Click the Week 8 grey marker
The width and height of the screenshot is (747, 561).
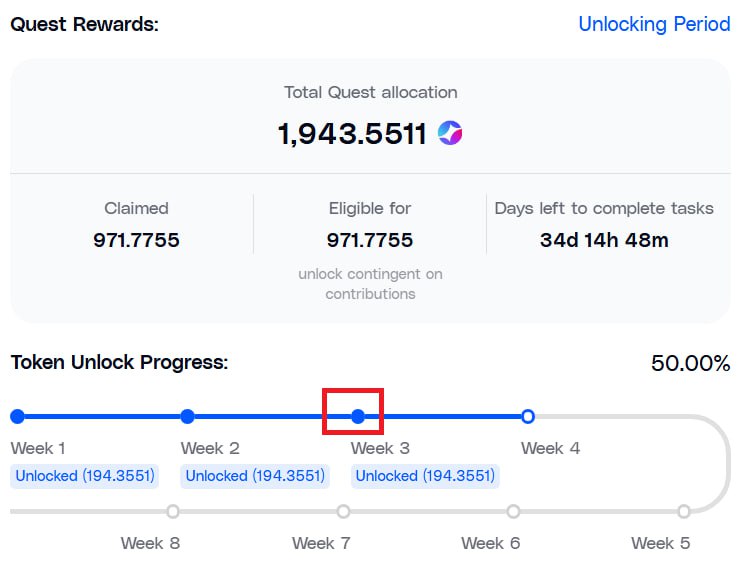tap(173, 511)
